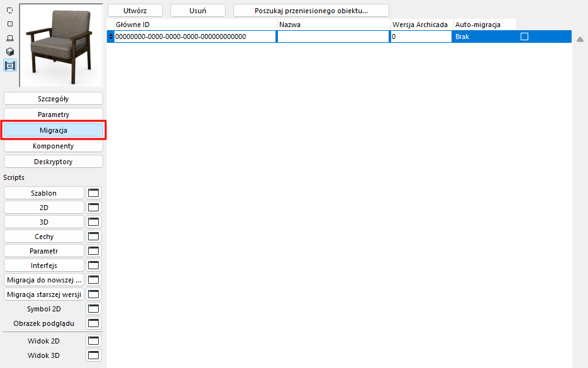
Task: Open the 2D script editor window icon
Action: [93, 207]
